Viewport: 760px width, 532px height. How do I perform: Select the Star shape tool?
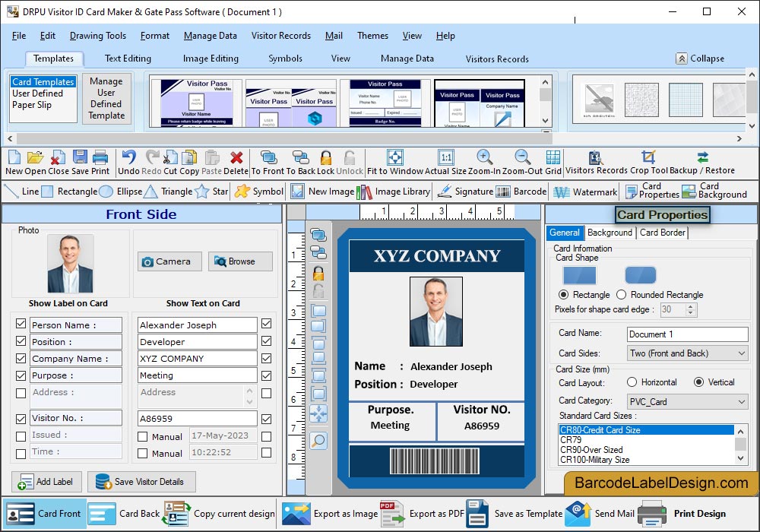(x=211, y=192)
